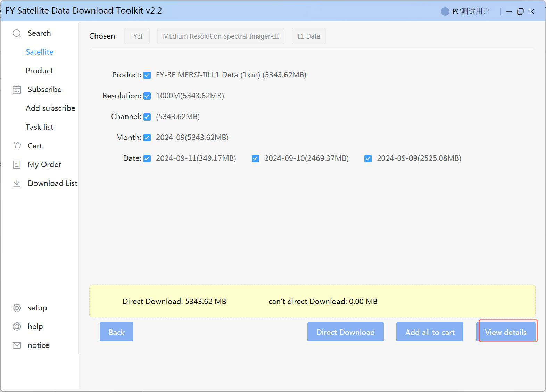Open My Order page
The height and width of the screenshot is (392, 546).
pos(44,164)
